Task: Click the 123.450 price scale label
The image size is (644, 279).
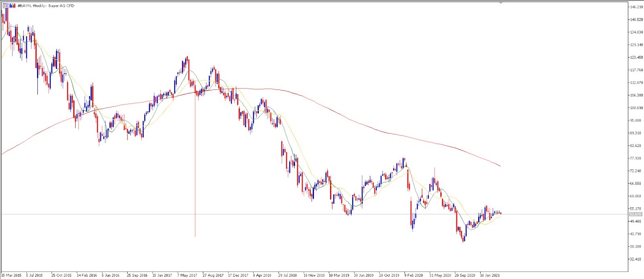Action: (x=636, y=58)
